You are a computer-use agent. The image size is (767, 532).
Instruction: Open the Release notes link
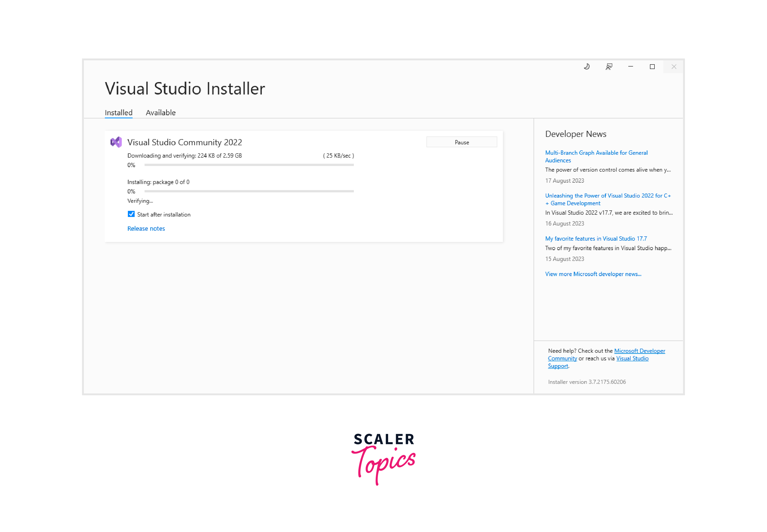tap(146, 228)
